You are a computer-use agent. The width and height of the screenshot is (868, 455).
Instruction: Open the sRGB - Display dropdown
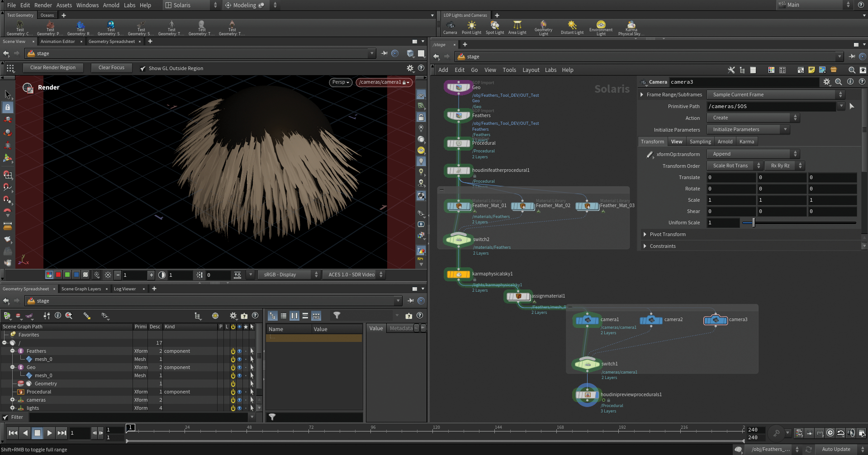[x=289, y=275]
